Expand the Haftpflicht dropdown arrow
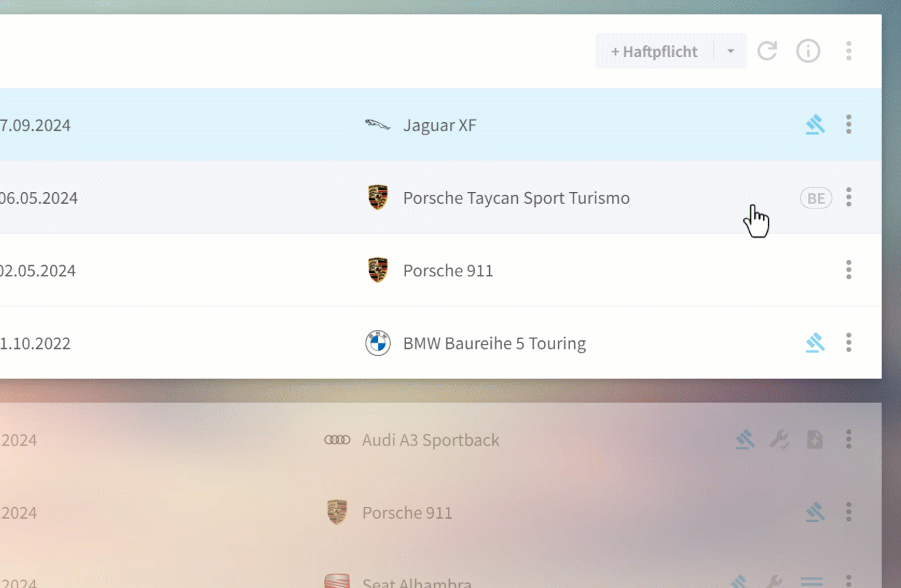 click(x=730, y=52)
